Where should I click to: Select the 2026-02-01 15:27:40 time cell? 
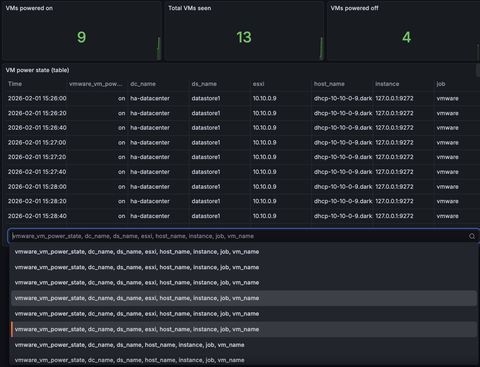37,172
